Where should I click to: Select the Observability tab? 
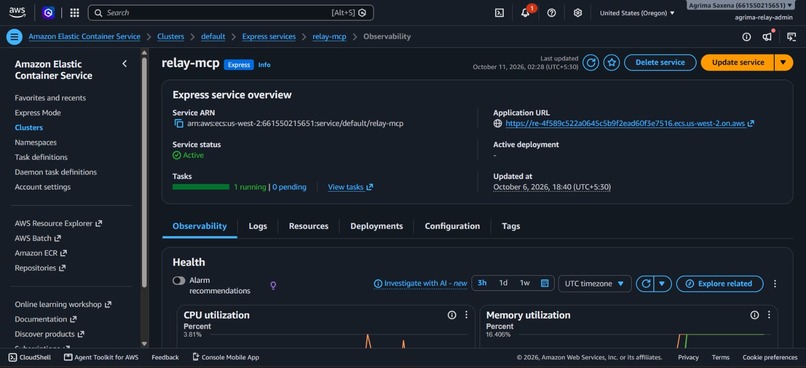pos(199,226)
